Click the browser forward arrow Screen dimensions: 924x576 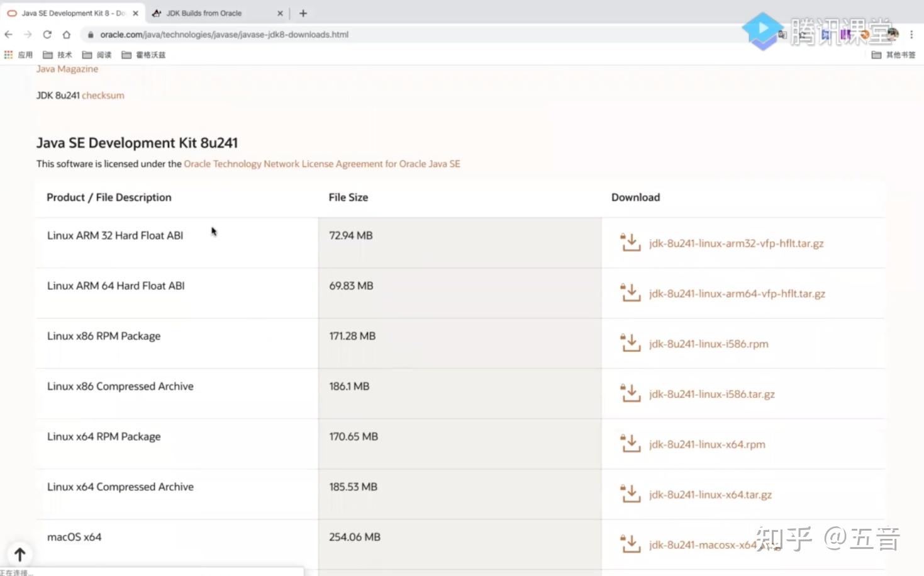point(28,35)
